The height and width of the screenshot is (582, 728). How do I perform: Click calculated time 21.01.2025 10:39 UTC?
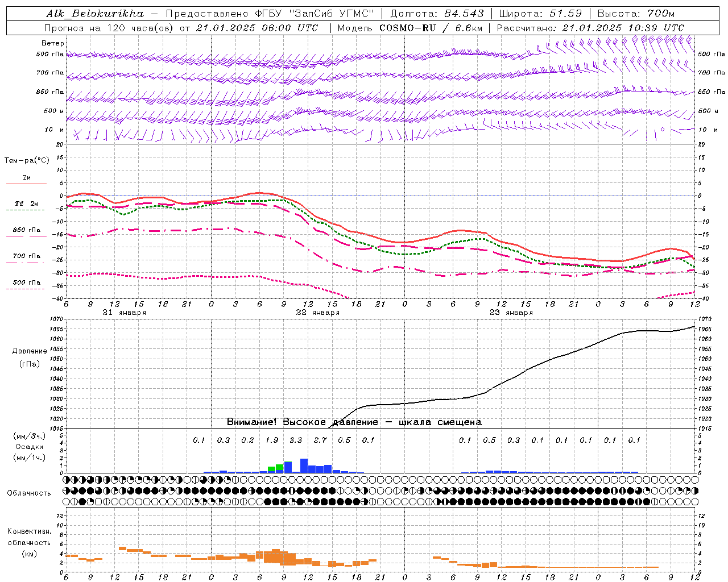pyautogui.click(x=623, y=28)
